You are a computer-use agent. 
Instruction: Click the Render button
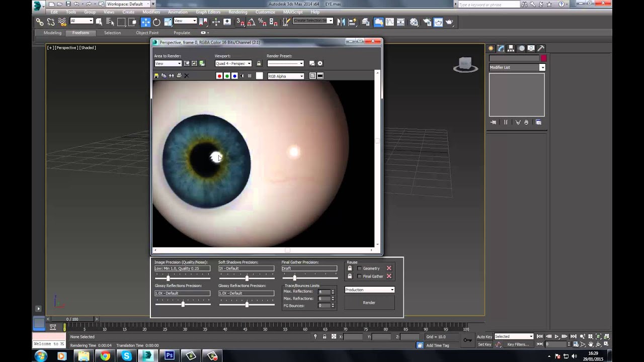[x=369, y=303]
